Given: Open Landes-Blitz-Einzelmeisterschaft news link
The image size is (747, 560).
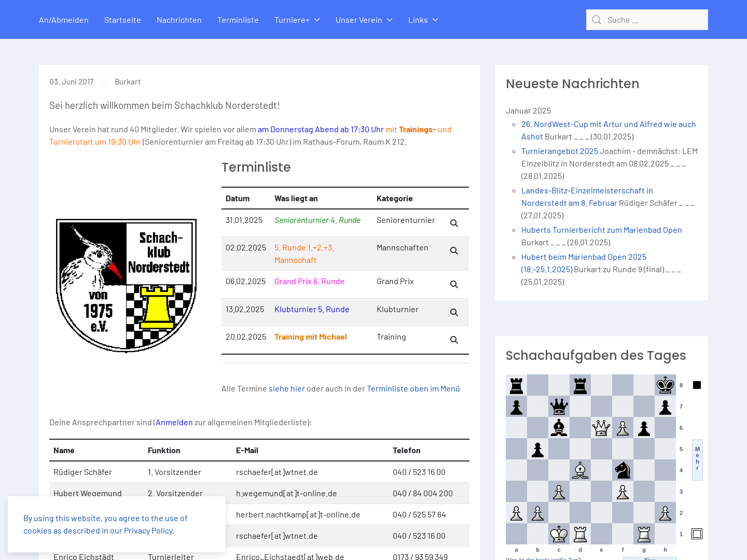Looking at the screenshot, I should (587, 197).
